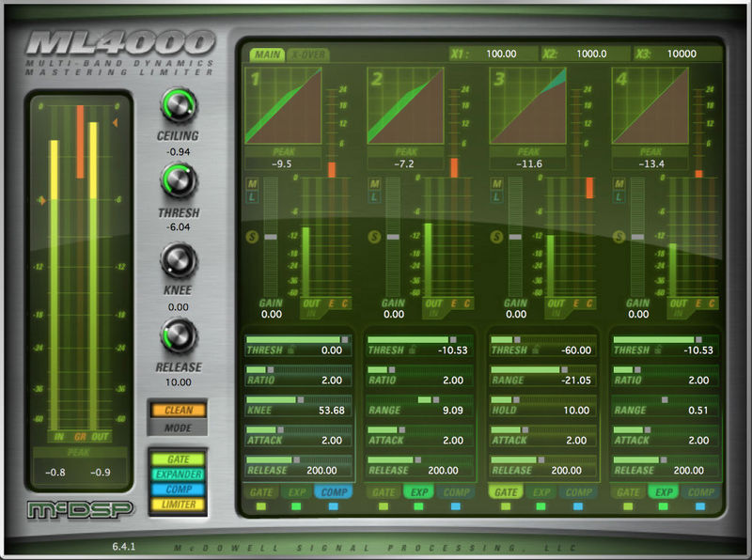Click band 1 KNEE slider
Screen dimensions: 752x560
point(298,399)
